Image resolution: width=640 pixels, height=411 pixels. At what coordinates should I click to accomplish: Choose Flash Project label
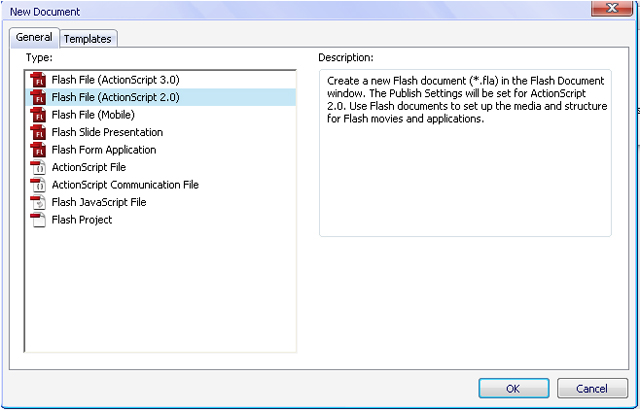82,220
